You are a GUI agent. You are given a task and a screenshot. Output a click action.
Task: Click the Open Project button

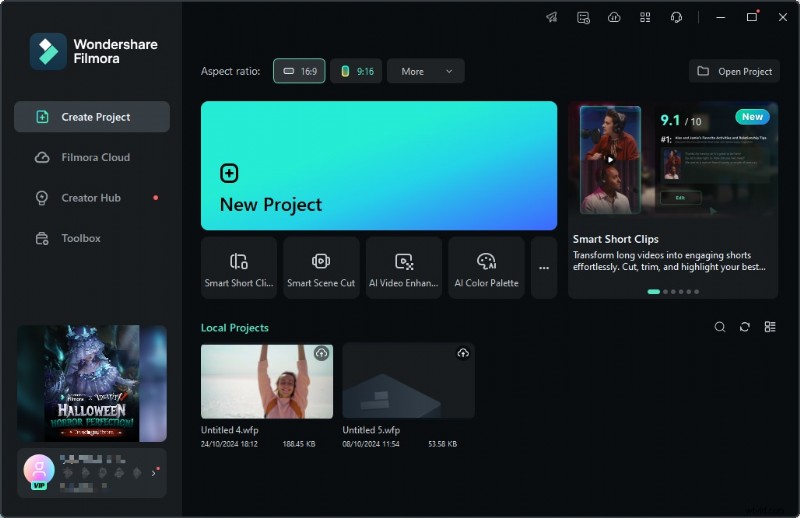pyautogui.click(x=734, y=71)
